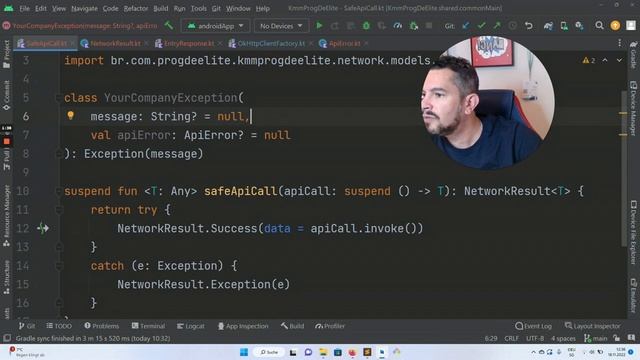Close the SafeApiCall.kt tab
This screenshot has width=640, height=360.
pos(72,43)
